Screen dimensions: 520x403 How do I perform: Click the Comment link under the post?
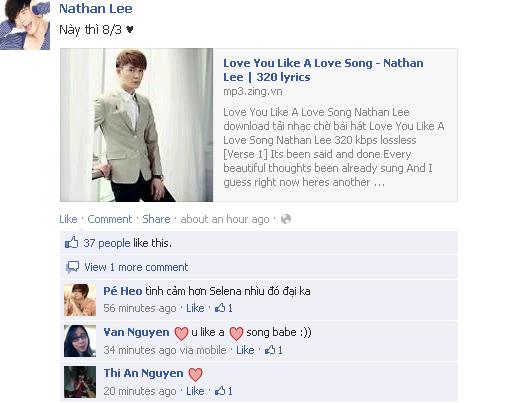click(x=110, y=219)
